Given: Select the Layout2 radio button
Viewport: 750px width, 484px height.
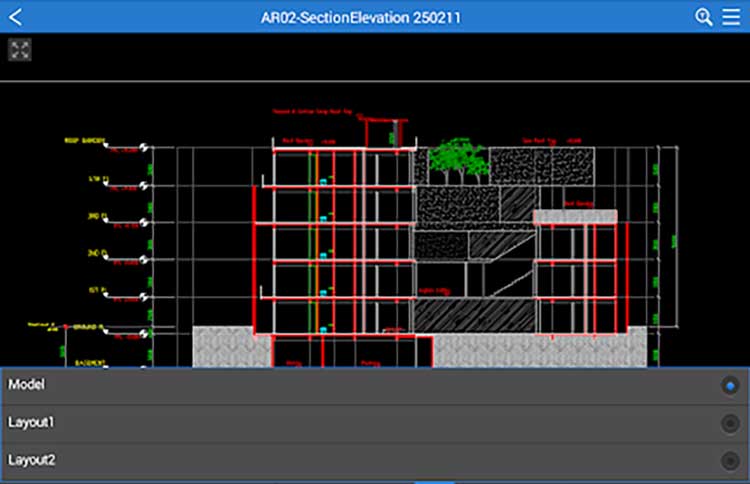Looking at the screenshot, I should [730, 461].
